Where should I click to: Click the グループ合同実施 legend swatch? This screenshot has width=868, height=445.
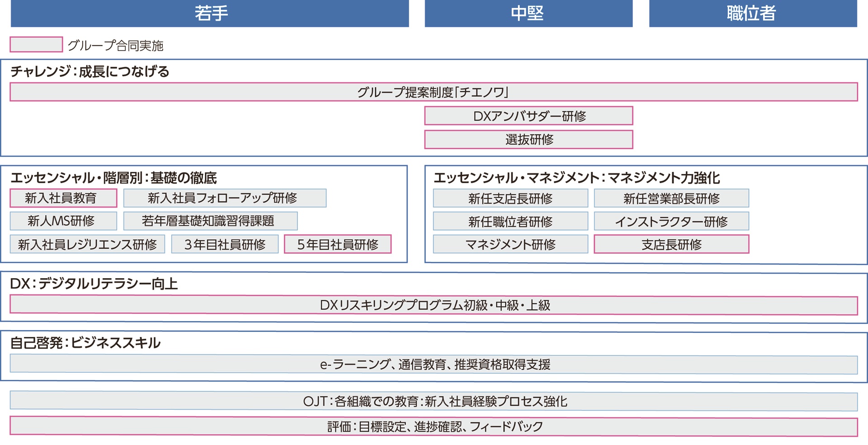click(36, 45)
